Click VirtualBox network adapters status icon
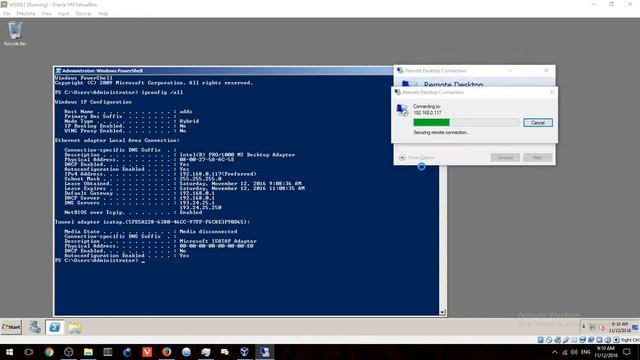 (x=557, y=340)
